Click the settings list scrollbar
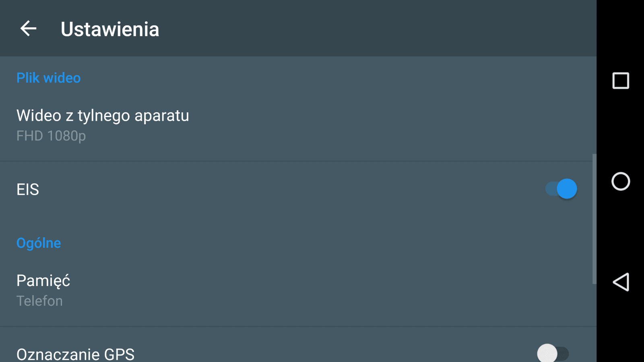Screen dimensions: 644x362 594,219
